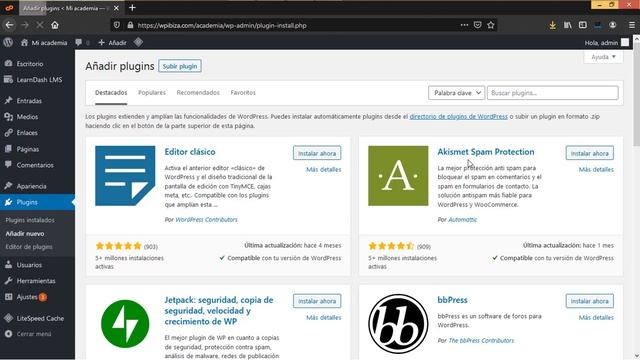This screenshot has height=360, width=640.
Task: Install the Jetpack plugin
Action: 317,301
